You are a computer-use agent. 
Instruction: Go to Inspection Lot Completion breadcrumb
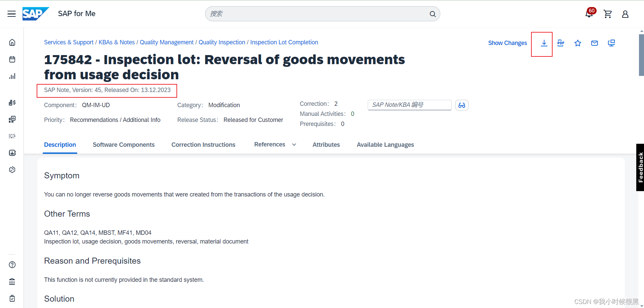(284, 42)
